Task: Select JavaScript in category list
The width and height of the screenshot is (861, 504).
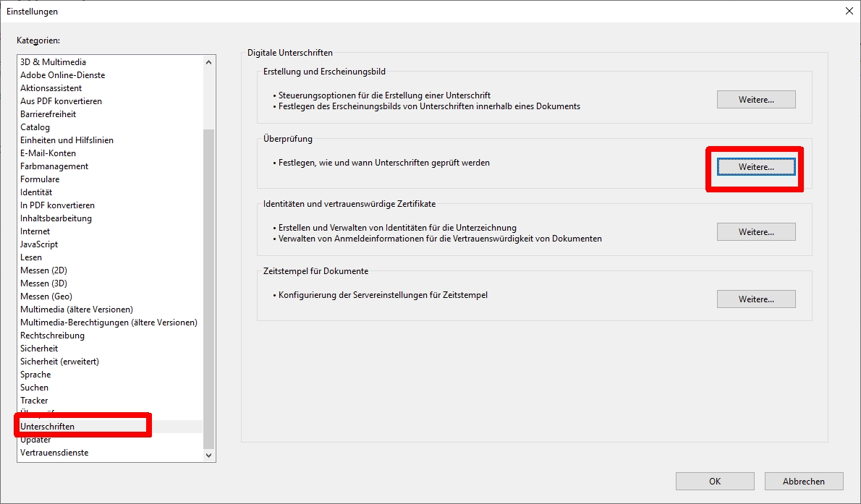Action: pyautogui.click(x=39, y=244)
